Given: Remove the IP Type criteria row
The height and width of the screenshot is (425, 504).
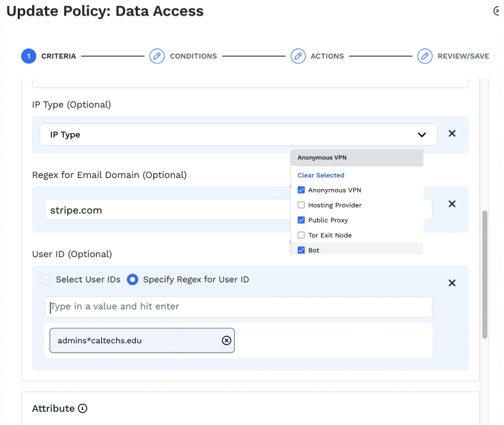Looking at the screenshot, I should pyautogui.click(x=451, y=134).
